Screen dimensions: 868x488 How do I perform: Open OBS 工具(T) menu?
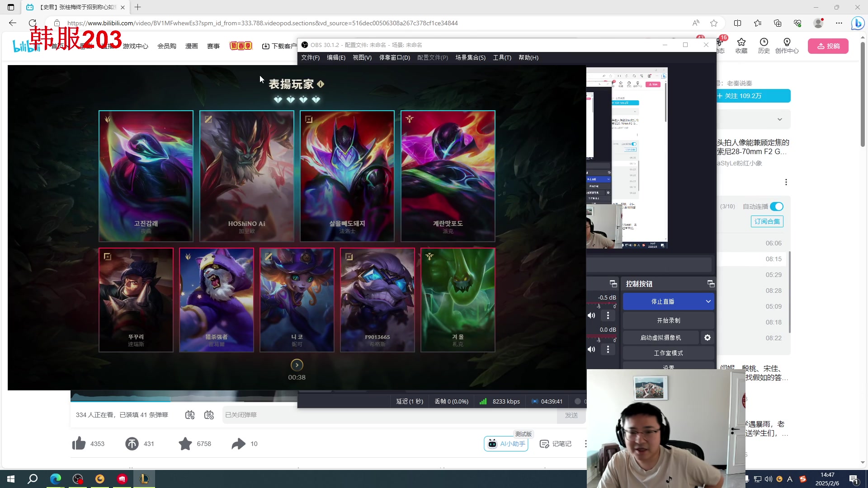[502, 58]
